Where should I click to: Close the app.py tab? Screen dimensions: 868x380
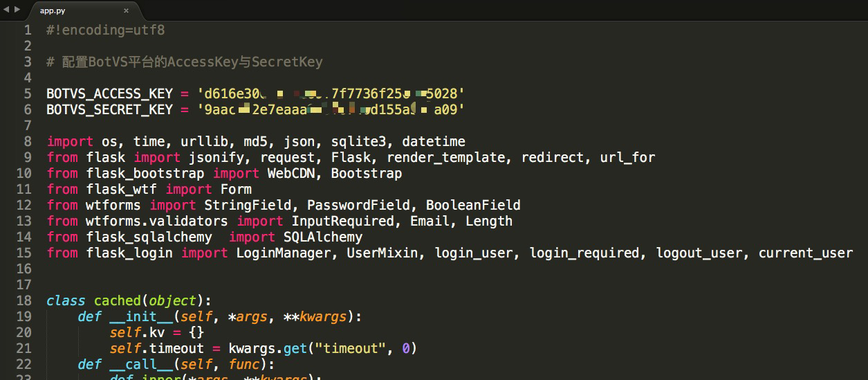click(126, 10)
